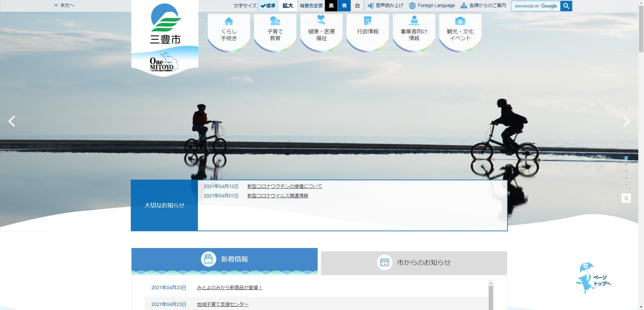Open Foreign Language page
This screenshot has width=644, height=310.
(432, 6)
